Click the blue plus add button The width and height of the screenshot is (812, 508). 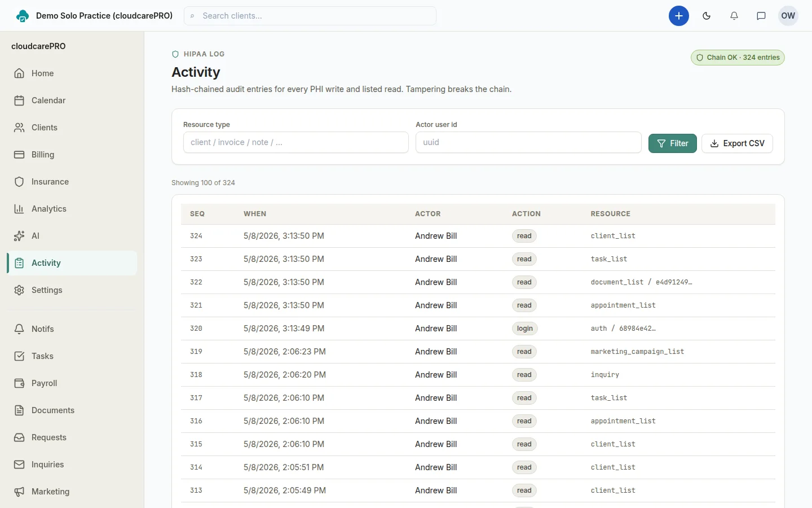679,16
